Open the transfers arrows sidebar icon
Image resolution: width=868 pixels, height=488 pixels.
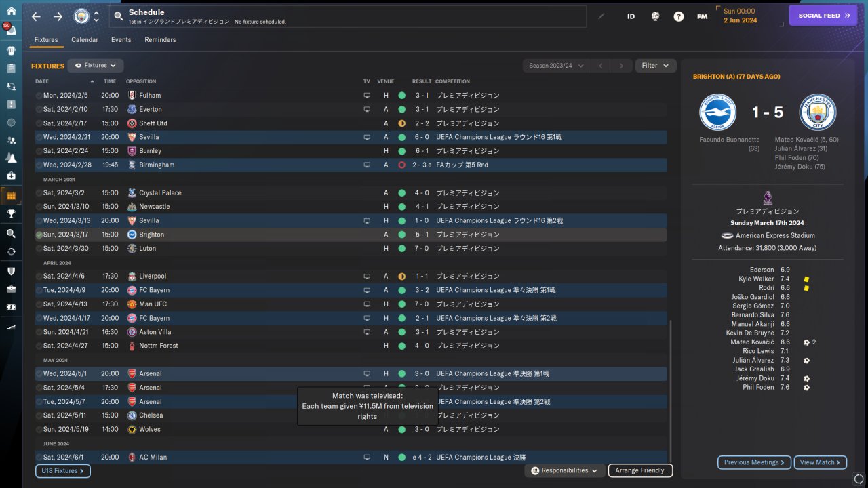pyautogui.click(x=11, y=251)
